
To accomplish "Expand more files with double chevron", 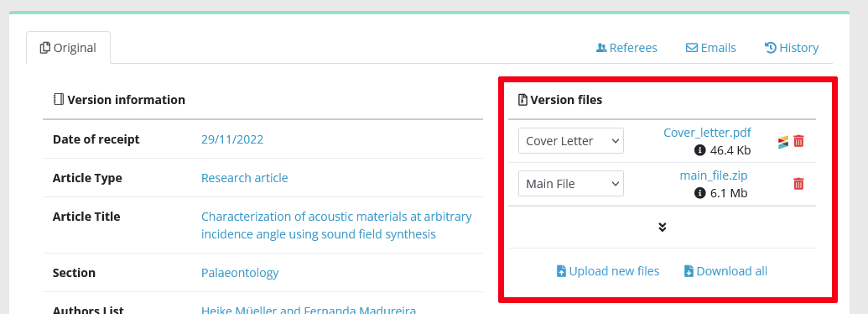I will (x=662, y=227).
